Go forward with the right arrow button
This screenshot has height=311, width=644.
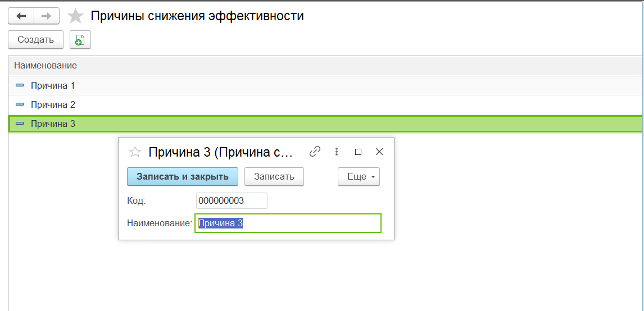47,16
